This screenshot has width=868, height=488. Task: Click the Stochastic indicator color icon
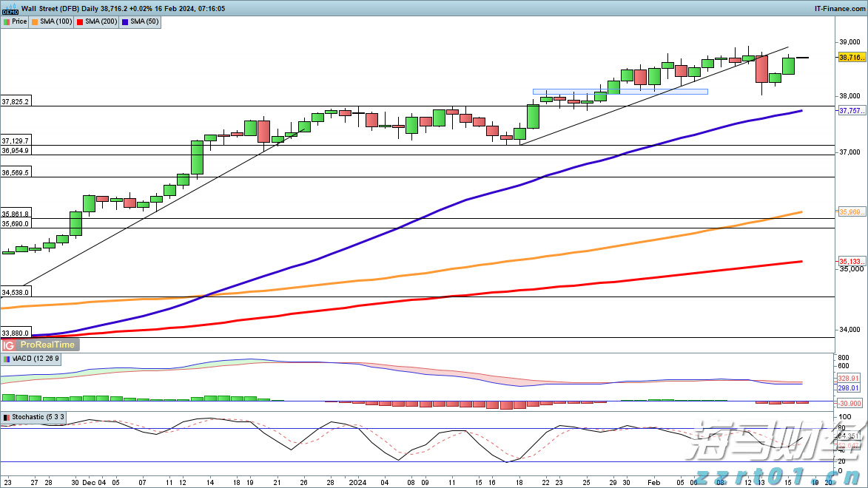7,417
